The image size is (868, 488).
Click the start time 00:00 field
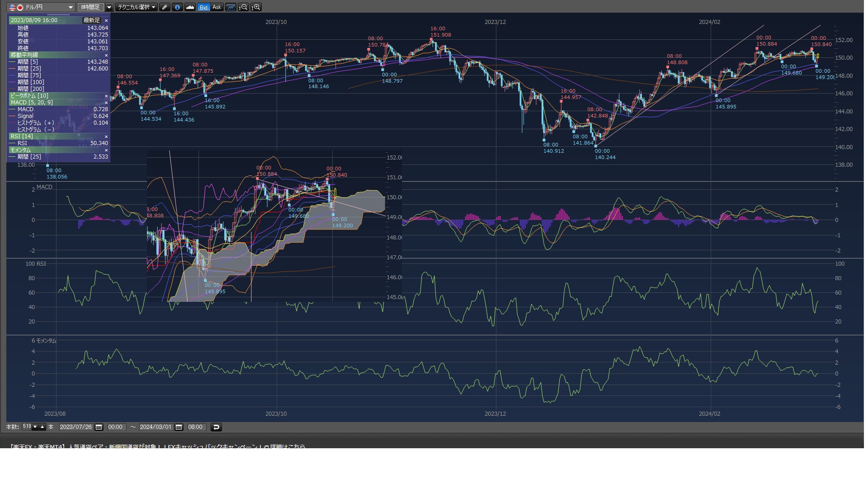click(x=115, y=427)
